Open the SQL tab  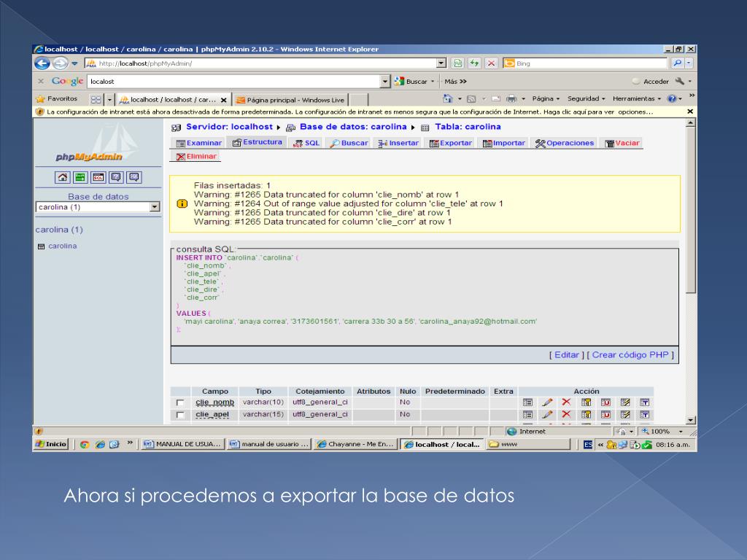306,143
